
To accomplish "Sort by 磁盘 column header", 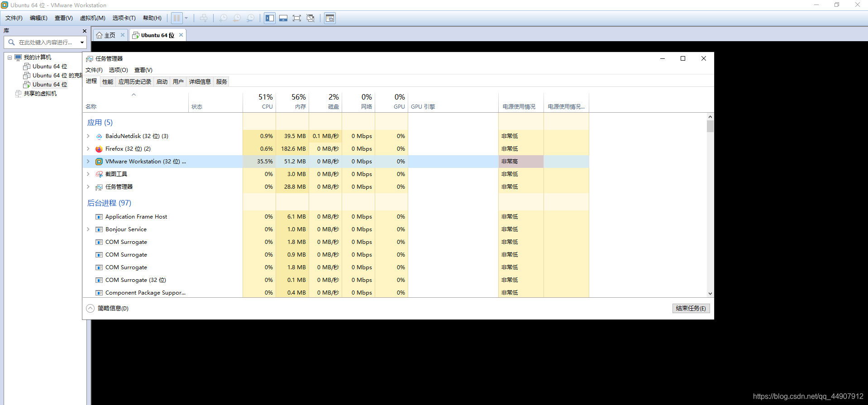I will coord(325,102).
